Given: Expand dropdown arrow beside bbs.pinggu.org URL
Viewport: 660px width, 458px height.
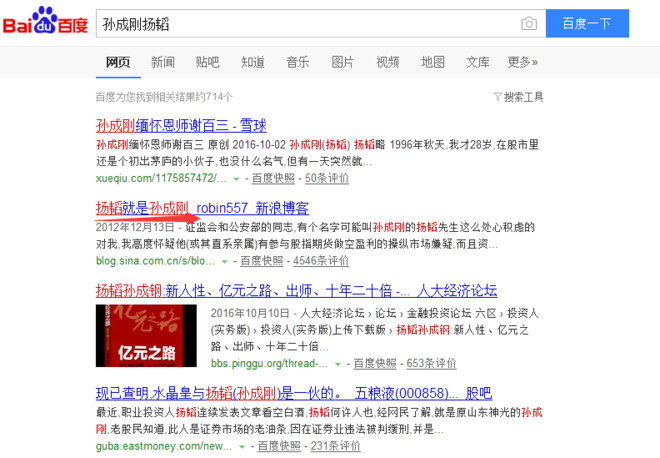Looking at the screenshot, I should (337, 364).
